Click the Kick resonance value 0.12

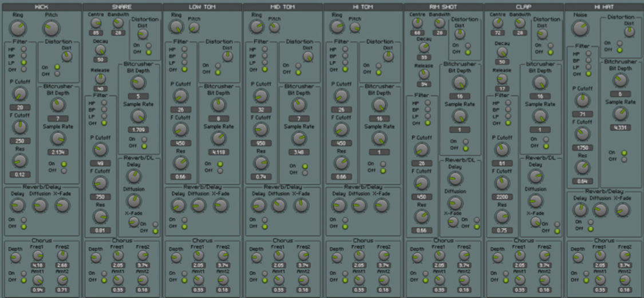[x=19, y=175]
